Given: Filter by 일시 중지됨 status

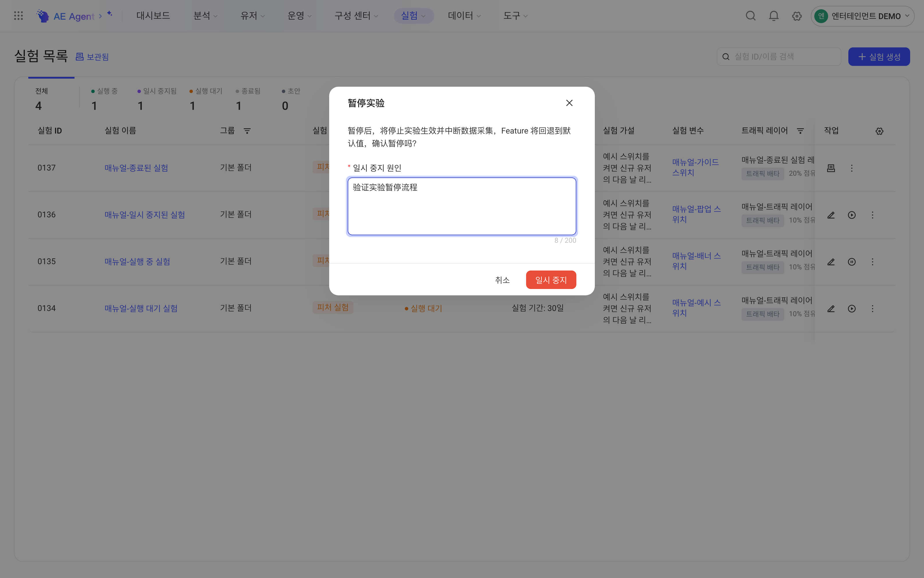Looking at the screenshot, I should click(157, 99).
